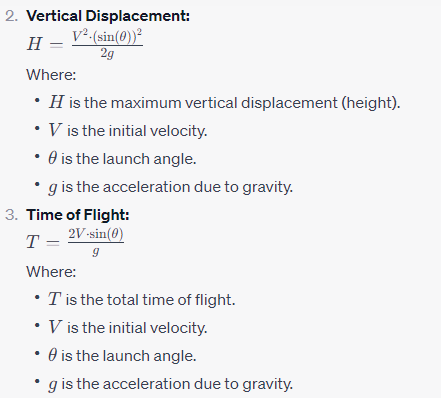Click the theta launch angle line under Time of Flight
The width and height of the screenshot is (441, 398).
122,355
